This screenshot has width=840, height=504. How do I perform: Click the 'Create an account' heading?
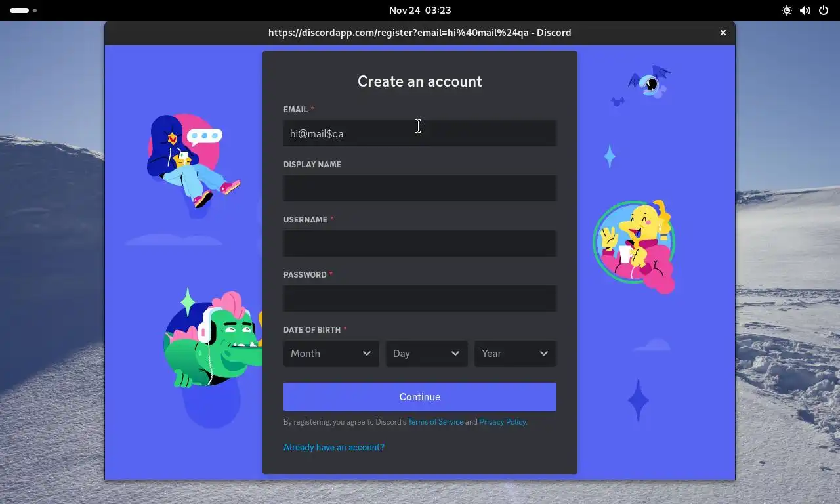[420, 81]
